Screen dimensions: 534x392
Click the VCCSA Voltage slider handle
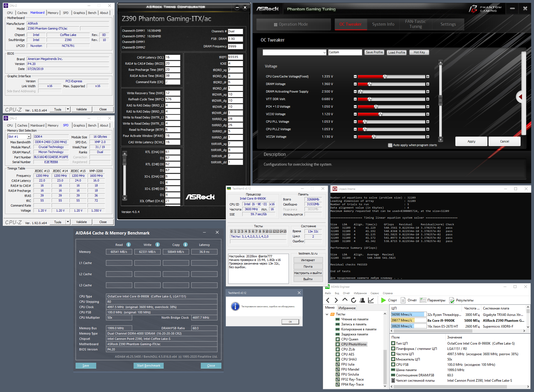point(374,137)
